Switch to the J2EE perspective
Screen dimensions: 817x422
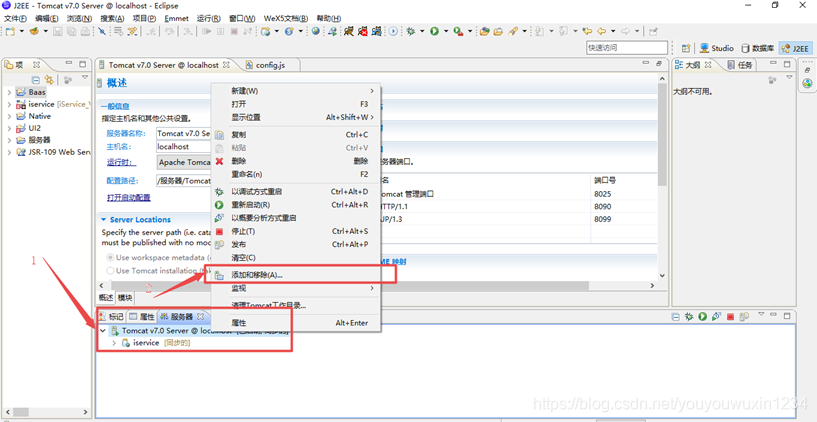click(795, 48)
